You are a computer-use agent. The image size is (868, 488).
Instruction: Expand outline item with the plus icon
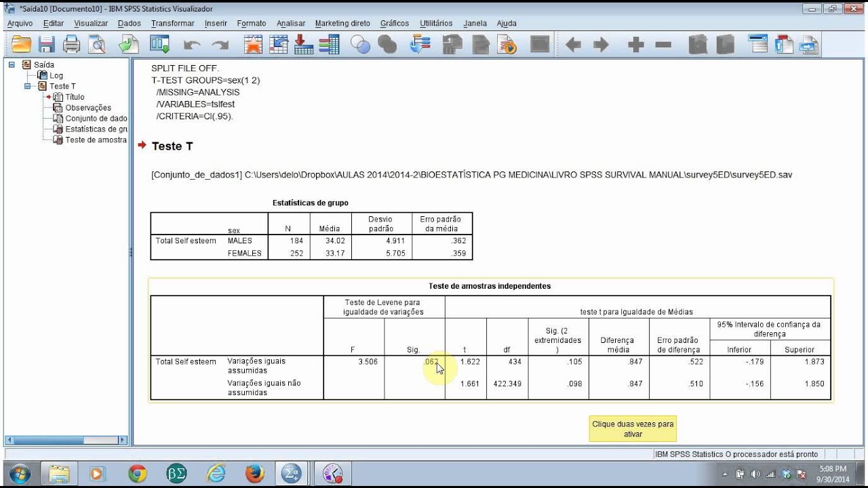click(x=635, y=45)
